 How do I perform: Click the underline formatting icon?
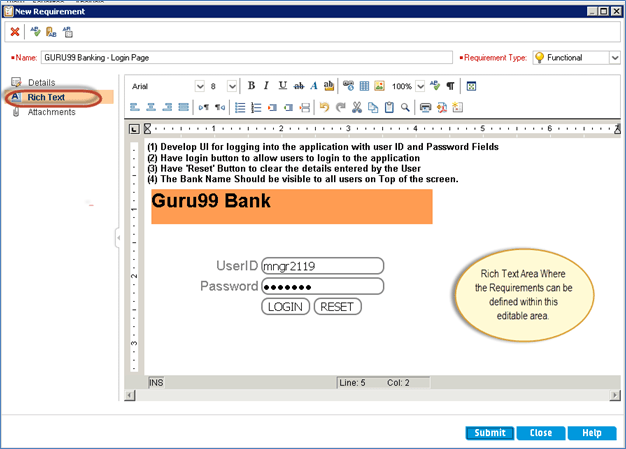pyautogui.click(x=283, y=86)
